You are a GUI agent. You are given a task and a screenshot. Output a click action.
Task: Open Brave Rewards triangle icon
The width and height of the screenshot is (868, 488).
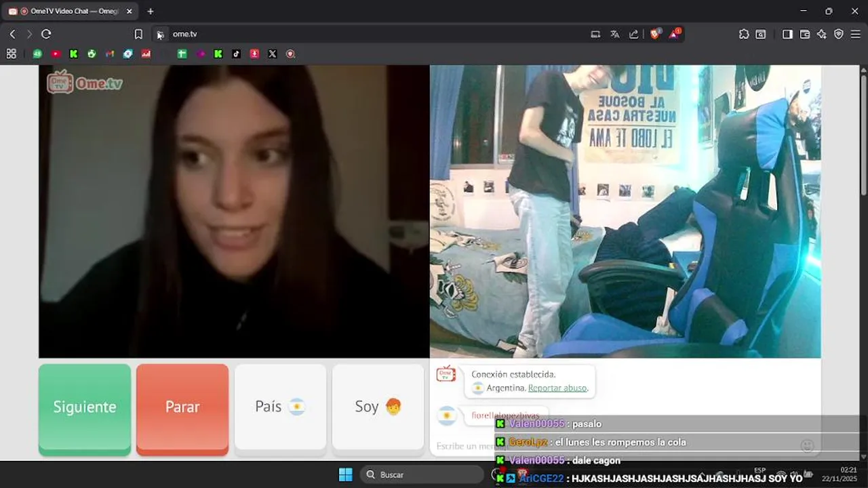point(675,33)
